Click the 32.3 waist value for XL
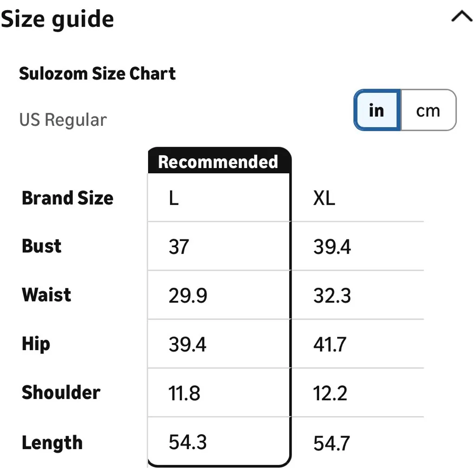Image resolution: width=476 pixels, height=476 pixels. pyautogui.click(x=332, y=295)
